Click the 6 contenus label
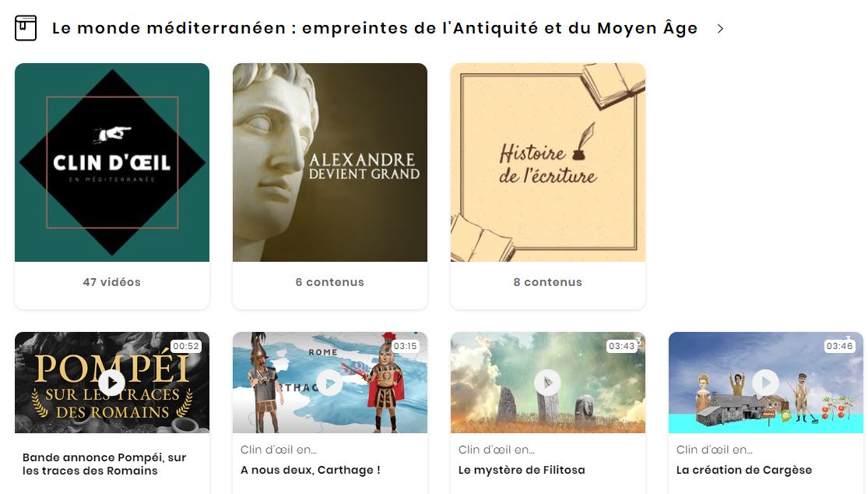Screen dimensions: 868x494 tap(330, 282)
